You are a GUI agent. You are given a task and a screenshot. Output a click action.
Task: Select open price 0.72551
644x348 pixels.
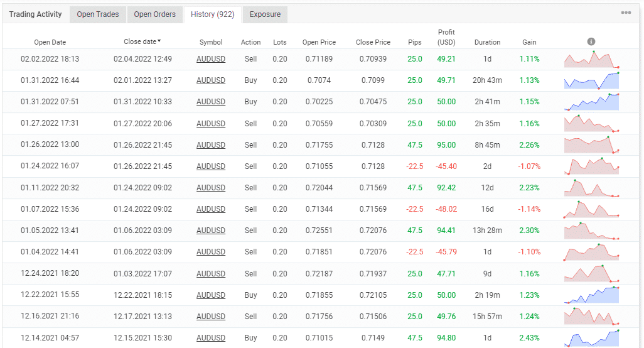coord(319,231)
